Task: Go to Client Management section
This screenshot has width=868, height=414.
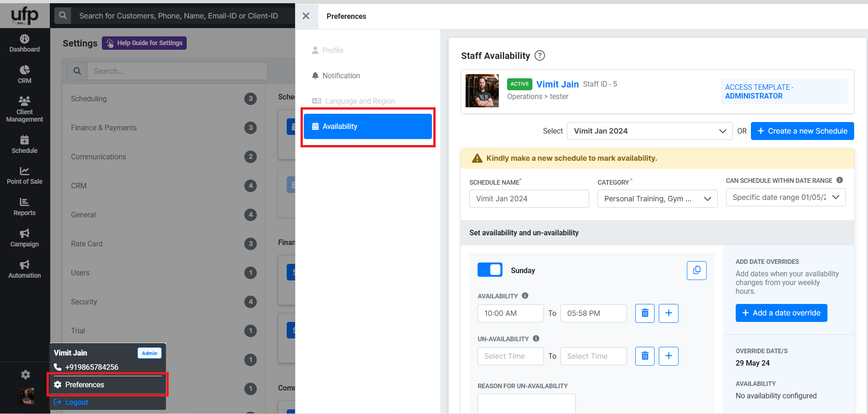Action: (24, 109)
